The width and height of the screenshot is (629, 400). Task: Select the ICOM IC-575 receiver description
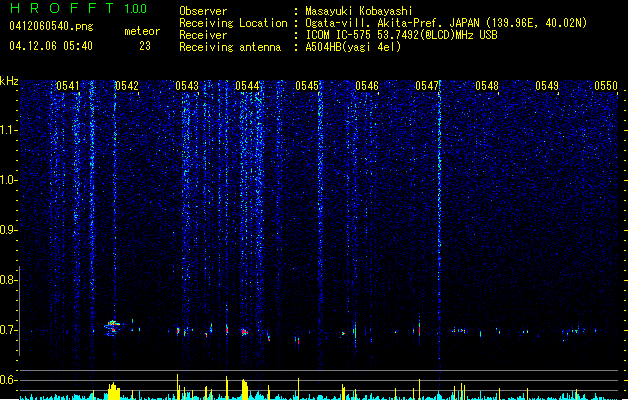pos(401,35)
